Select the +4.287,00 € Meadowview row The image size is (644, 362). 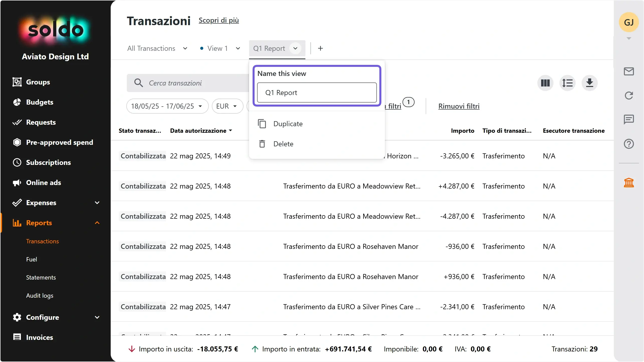362,186
